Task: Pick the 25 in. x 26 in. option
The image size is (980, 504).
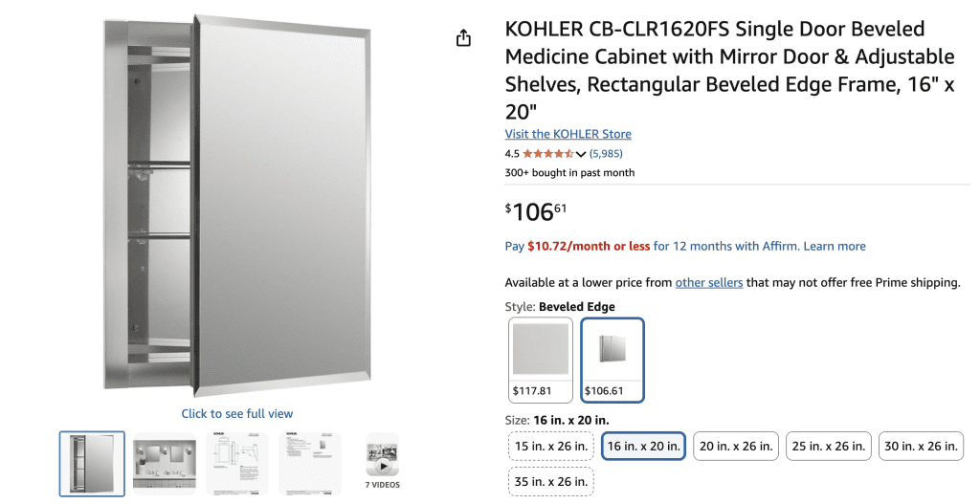Action: tap(828, 446)
